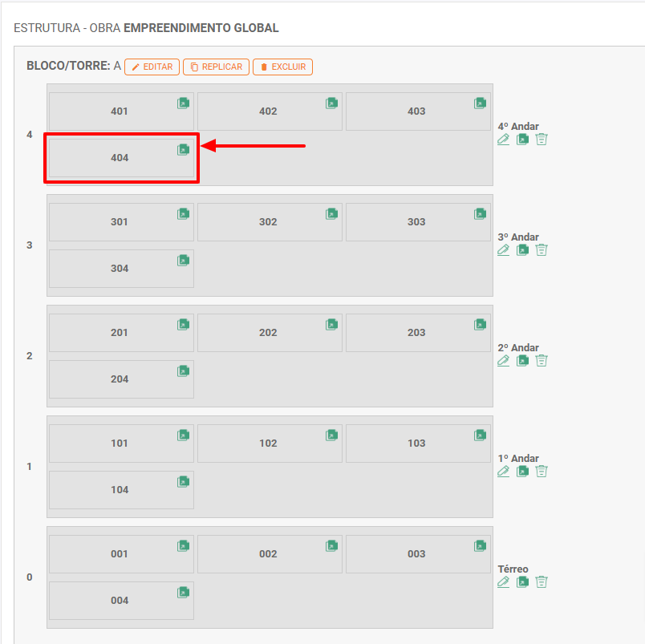Click the replicate icon on unit 404
The image size is (645, 644).
click(x=183, y=150)
